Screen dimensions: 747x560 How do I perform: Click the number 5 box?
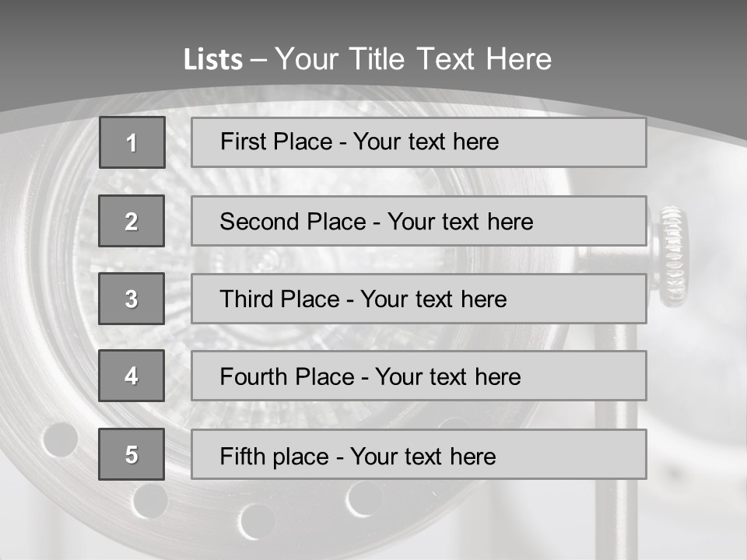[x=132, y=454]
